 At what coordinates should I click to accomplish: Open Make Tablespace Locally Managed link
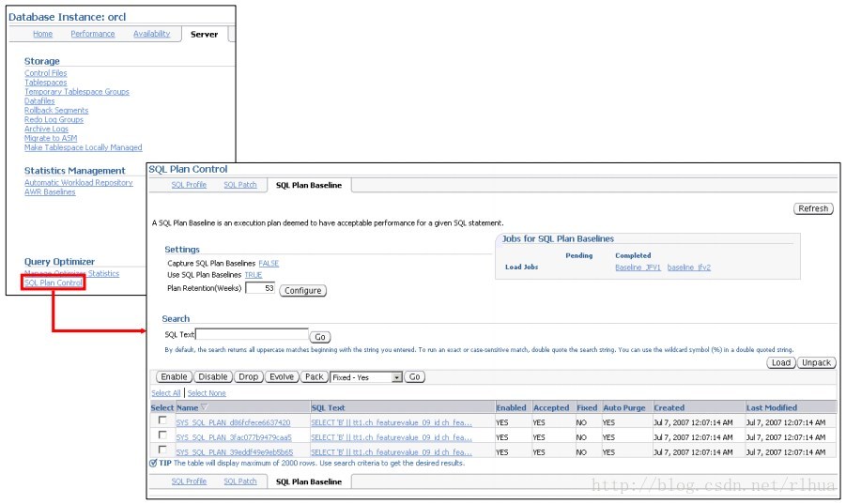[83, 147]
